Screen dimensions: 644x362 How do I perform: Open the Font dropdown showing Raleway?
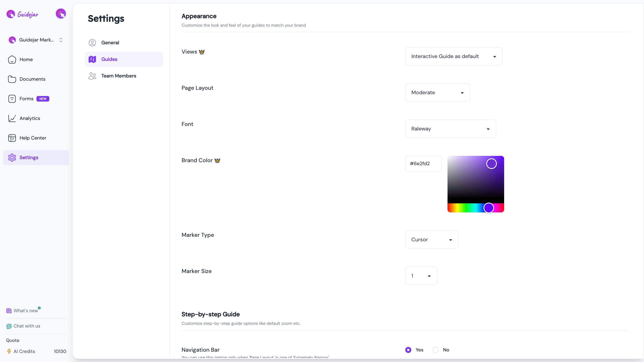[x=450, y=129]
